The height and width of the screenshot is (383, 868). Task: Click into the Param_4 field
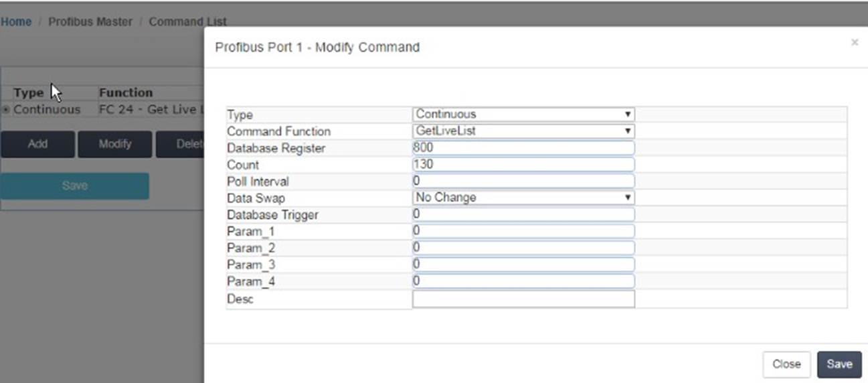point(523,281)
